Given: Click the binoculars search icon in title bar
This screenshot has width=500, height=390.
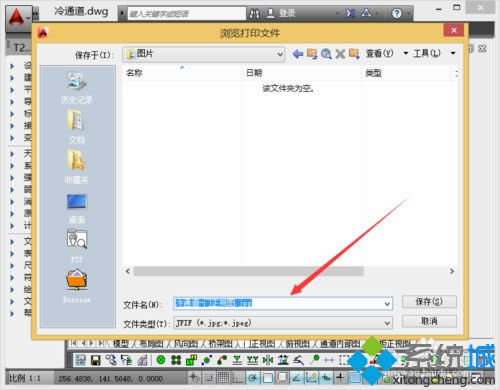Looking at the screenshot, I should pos(254,13).
